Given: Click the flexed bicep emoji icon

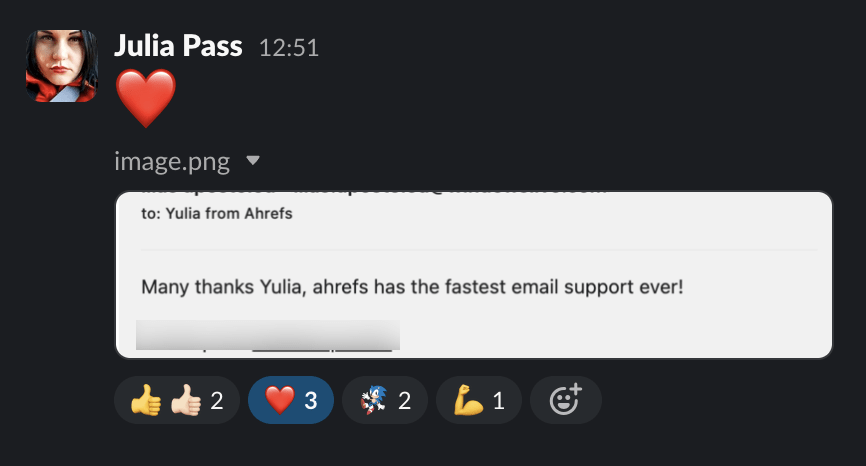Looking at the screenshot, I should [x=467, y=401].
